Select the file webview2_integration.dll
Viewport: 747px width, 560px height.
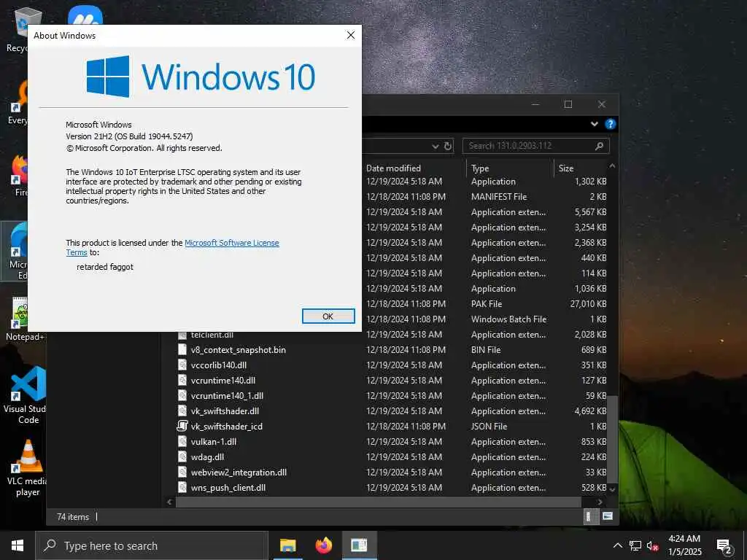pyautogui.click(x=239, y=472)
